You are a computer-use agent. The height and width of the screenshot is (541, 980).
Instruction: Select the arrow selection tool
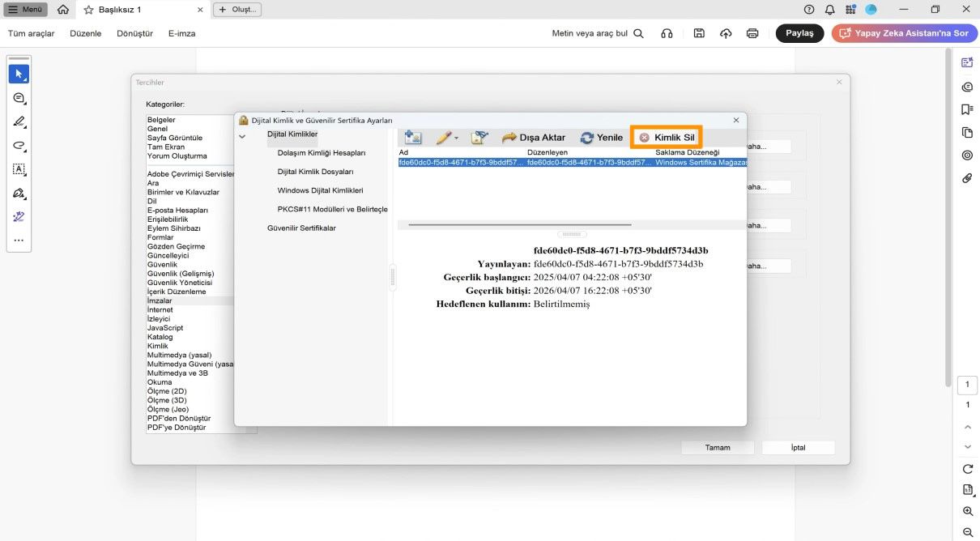(x=19, y=74)
